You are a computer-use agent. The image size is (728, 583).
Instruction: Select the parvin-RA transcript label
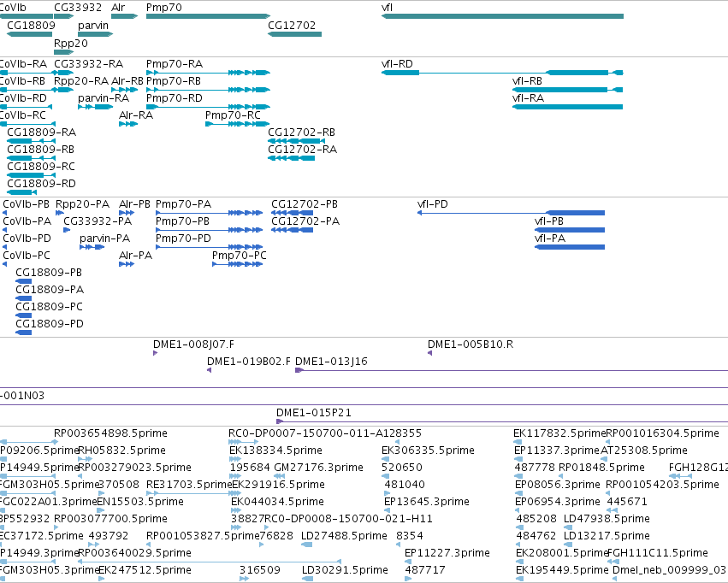click(x=104, y=97)
